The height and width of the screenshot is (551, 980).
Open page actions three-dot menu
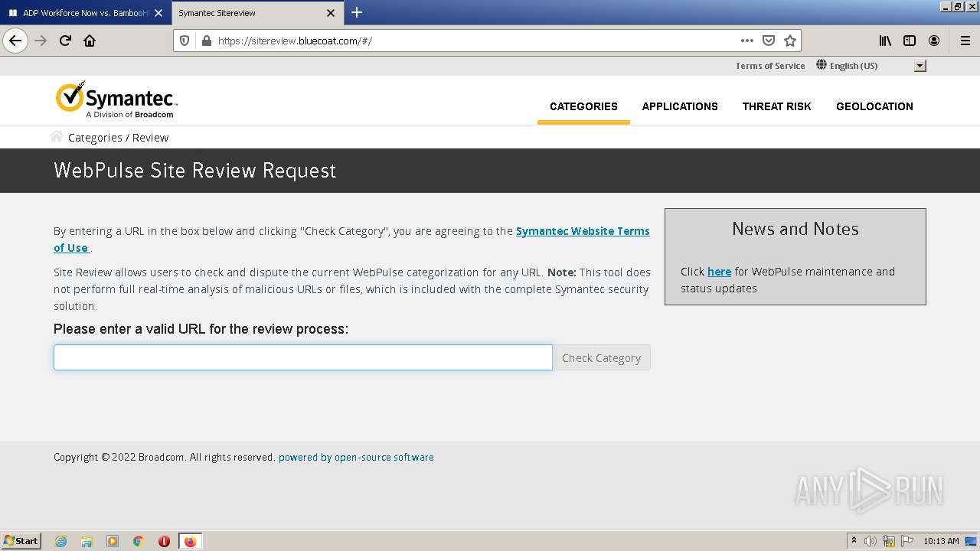click(x=747, y=41)
